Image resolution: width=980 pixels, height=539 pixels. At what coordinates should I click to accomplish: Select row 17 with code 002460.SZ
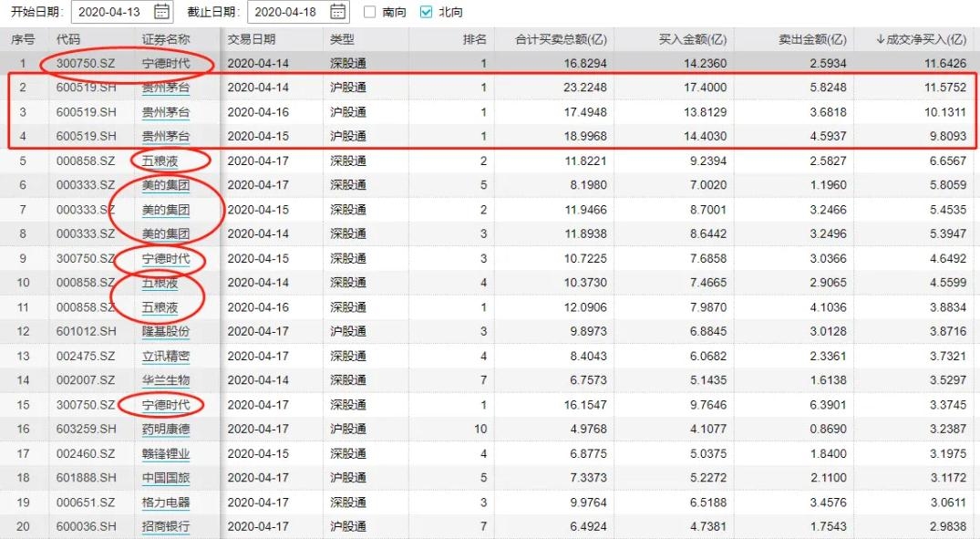coord(490,453)
